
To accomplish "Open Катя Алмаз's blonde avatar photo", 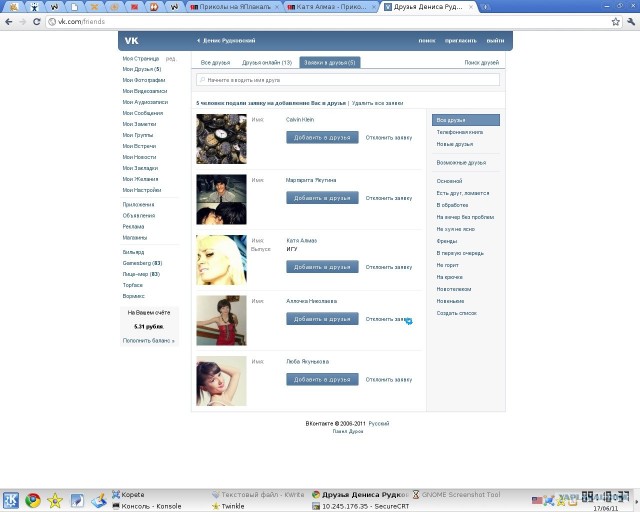I will [221, 260].
